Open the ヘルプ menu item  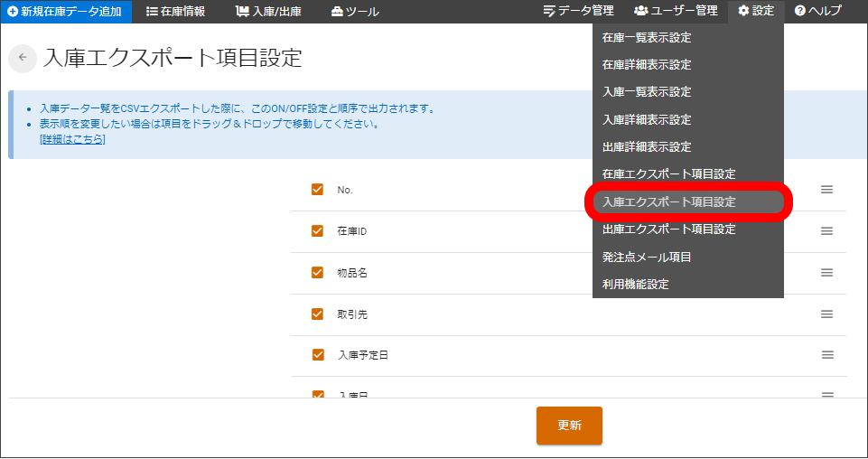click(817, 12)
